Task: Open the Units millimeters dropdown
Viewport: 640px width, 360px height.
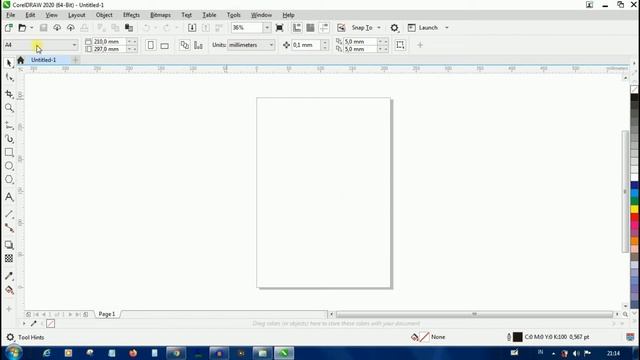Action: (271, 45)
